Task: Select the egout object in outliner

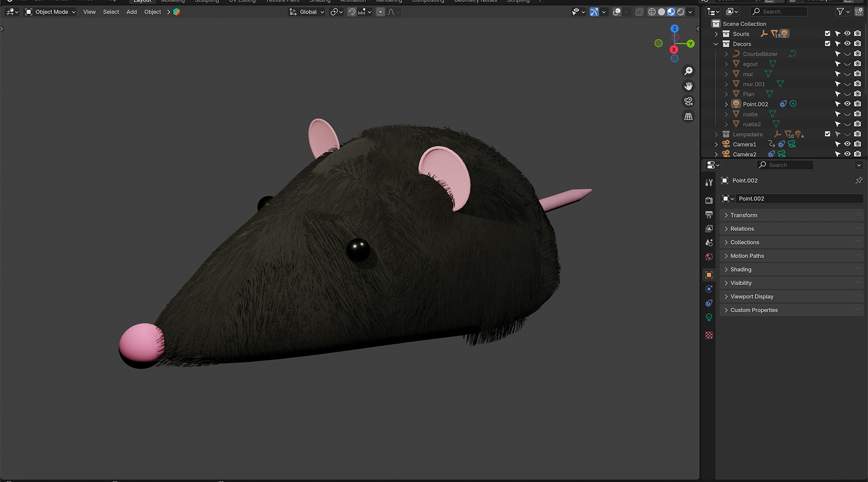Action: [x=750, y=64]
